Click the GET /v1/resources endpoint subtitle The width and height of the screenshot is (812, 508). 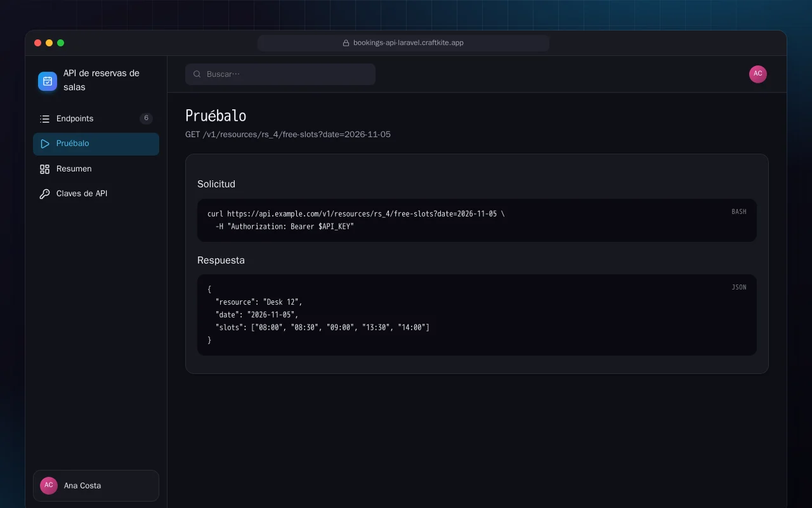(x=288, y=135)
